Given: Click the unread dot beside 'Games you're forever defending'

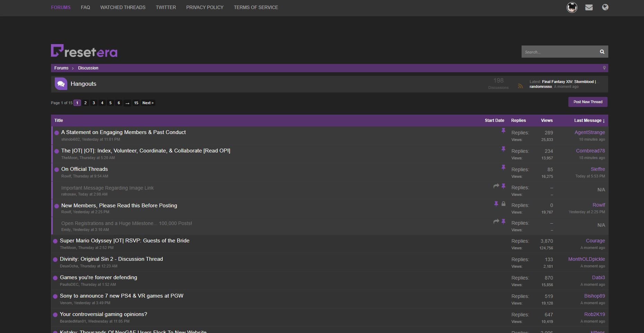Looking at the screenshot, I should click(55, 278).
